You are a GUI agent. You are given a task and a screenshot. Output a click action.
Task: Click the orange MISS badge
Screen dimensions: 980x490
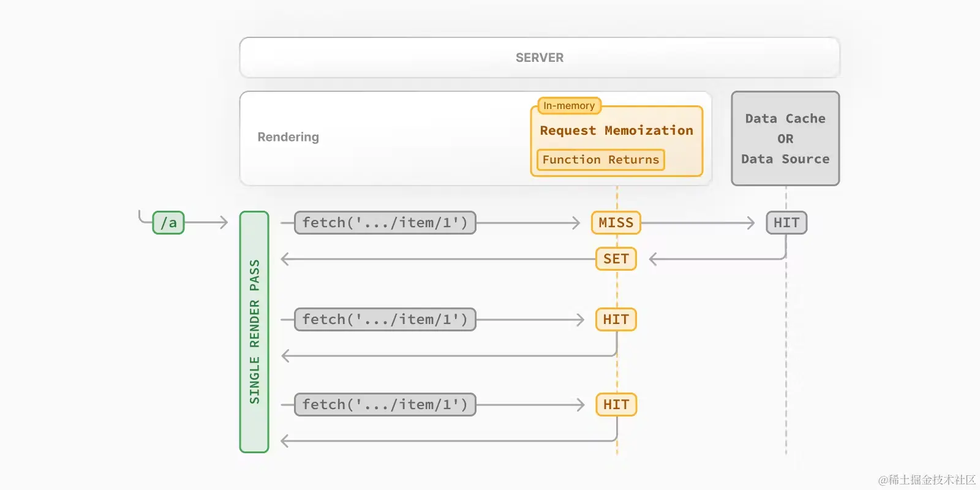(x=616, y=223)
